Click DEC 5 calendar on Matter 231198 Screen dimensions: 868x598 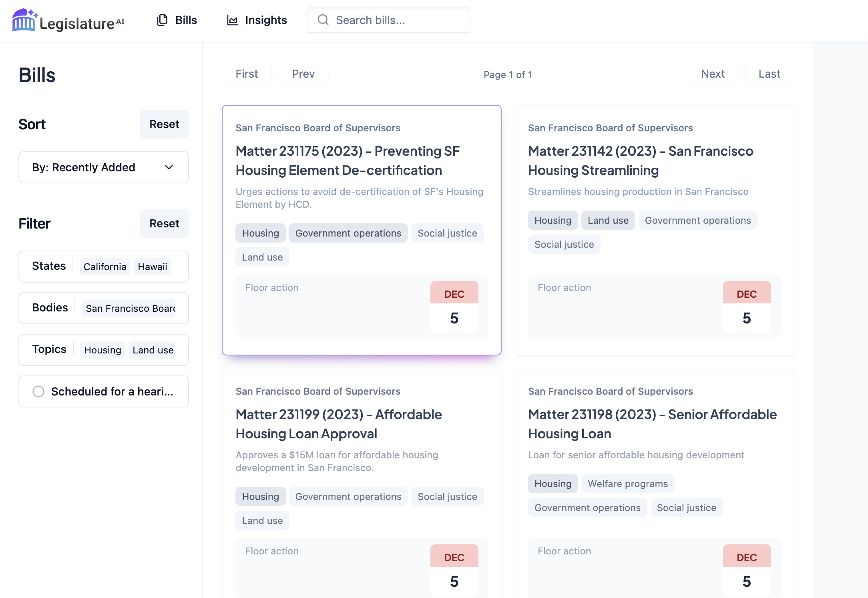(746, 570)
